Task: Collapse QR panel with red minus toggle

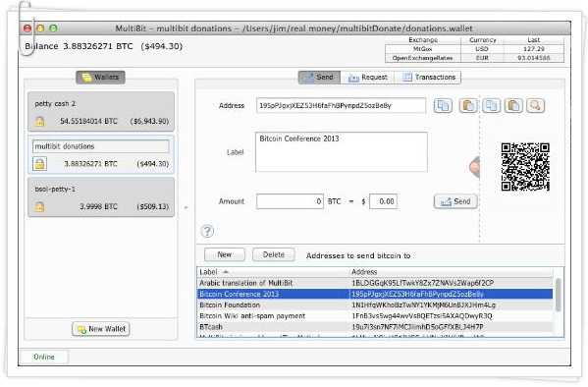Action: click(474, 167)
